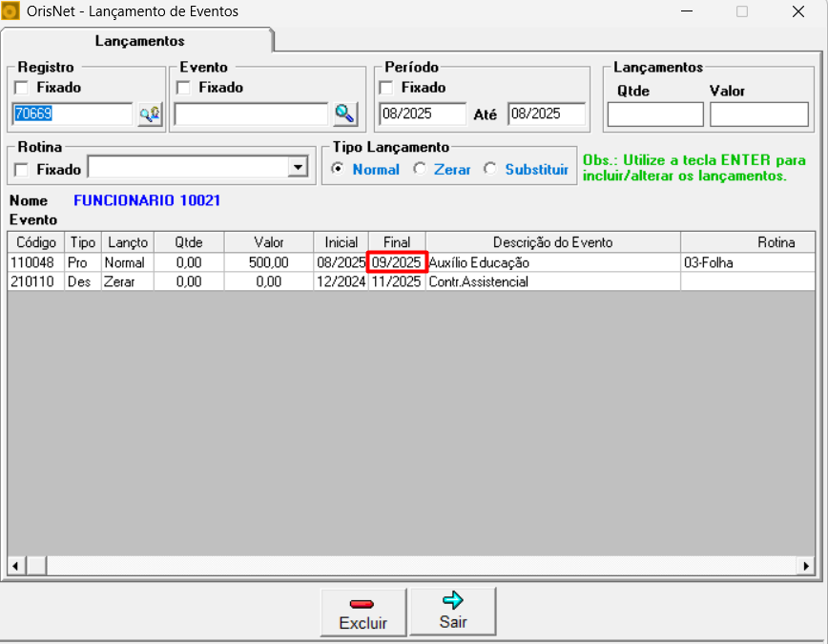
Task: Click the Período start date field
Action: [x=422, y=114]
